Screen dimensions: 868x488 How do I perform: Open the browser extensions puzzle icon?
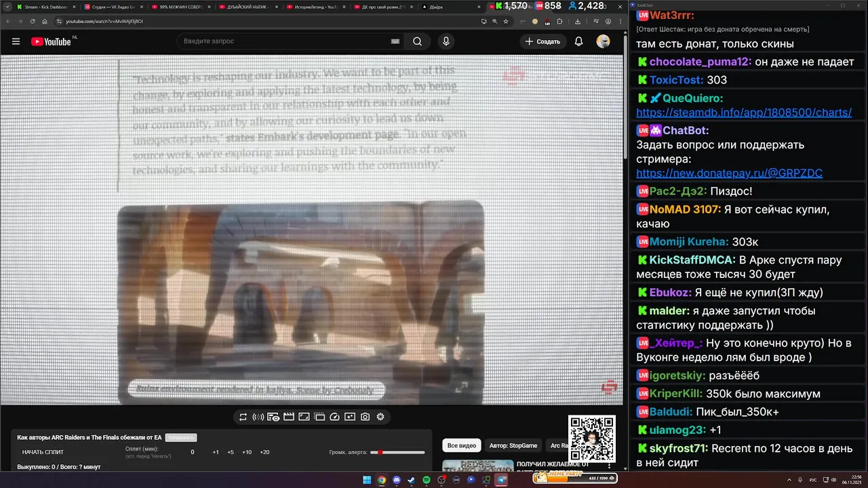[x=559, y=22]
